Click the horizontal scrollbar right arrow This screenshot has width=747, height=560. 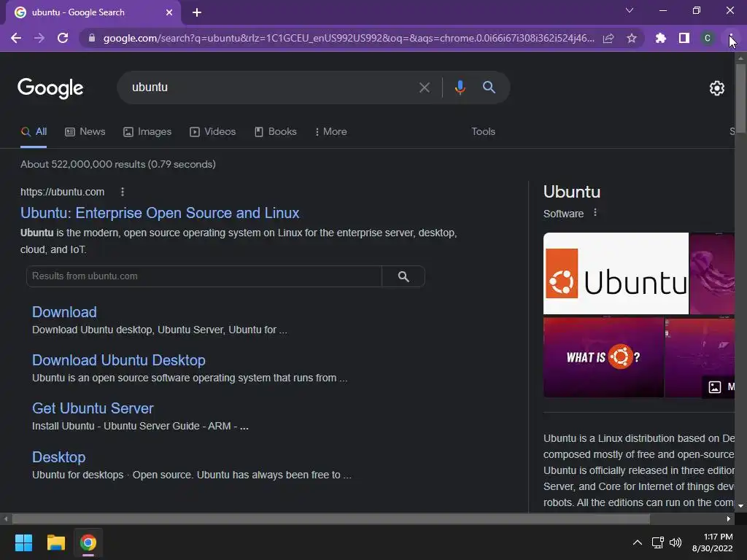click(729, 519)
